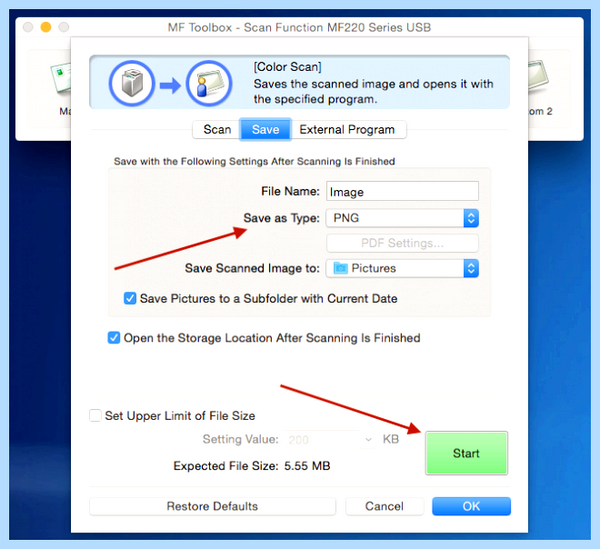Switch to the Scan tab
Viewport: 600px width, 549px height.
[x=217, y=130]
